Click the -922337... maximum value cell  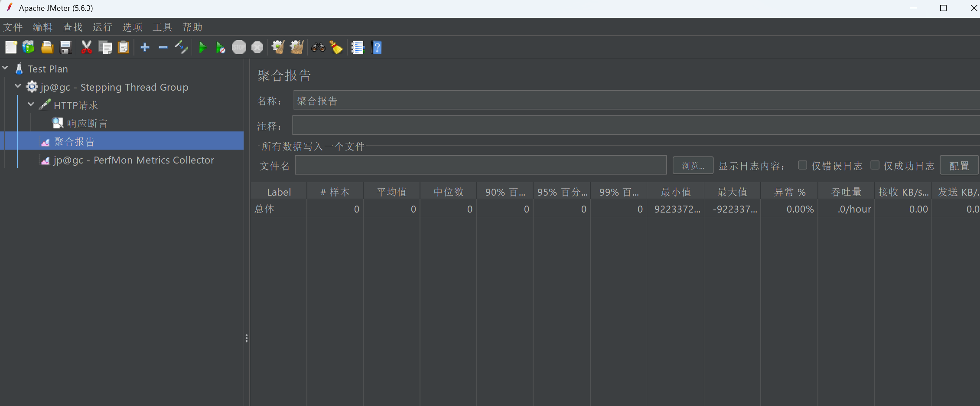[733, 209]
